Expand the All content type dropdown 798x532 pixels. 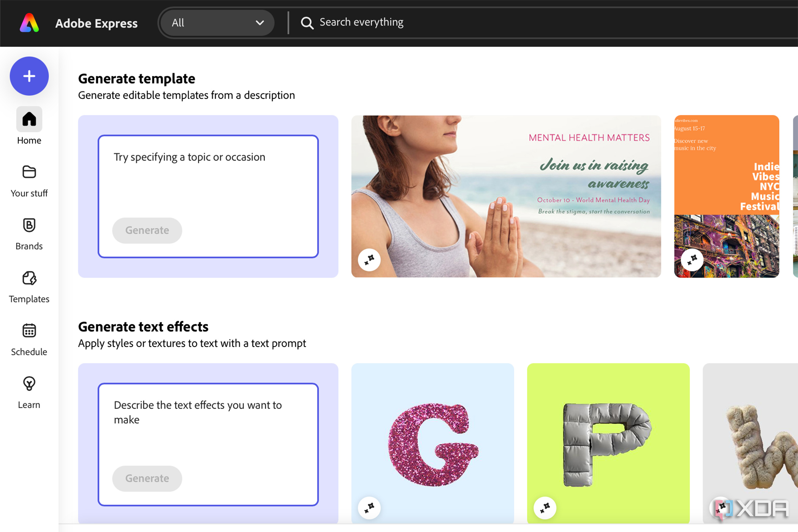216,22
